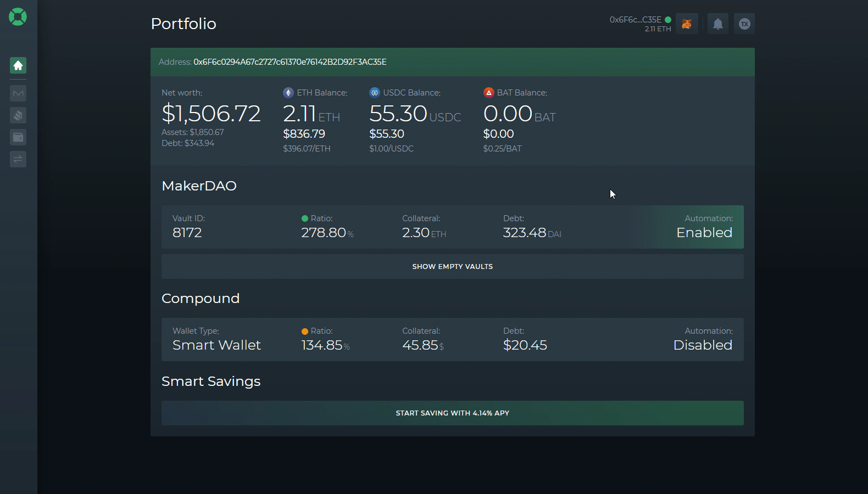Click the MakerDAO section heading

tap(199, 186)
